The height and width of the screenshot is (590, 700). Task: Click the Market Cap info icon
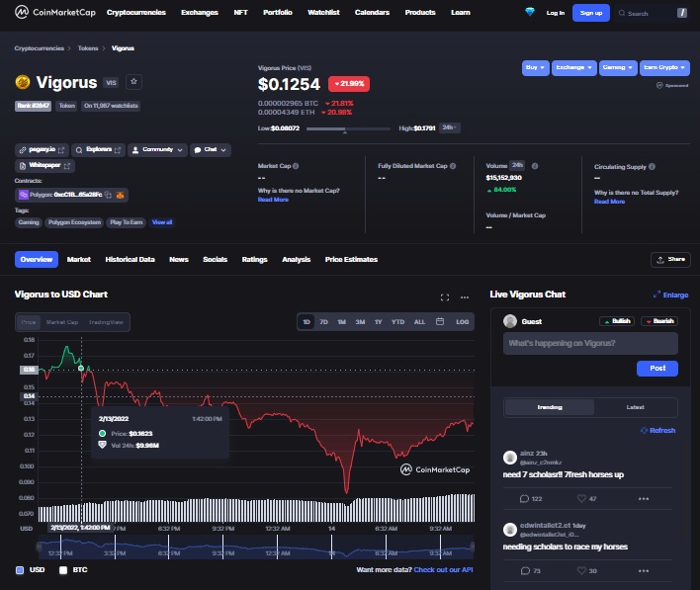(x=296, y=166)
